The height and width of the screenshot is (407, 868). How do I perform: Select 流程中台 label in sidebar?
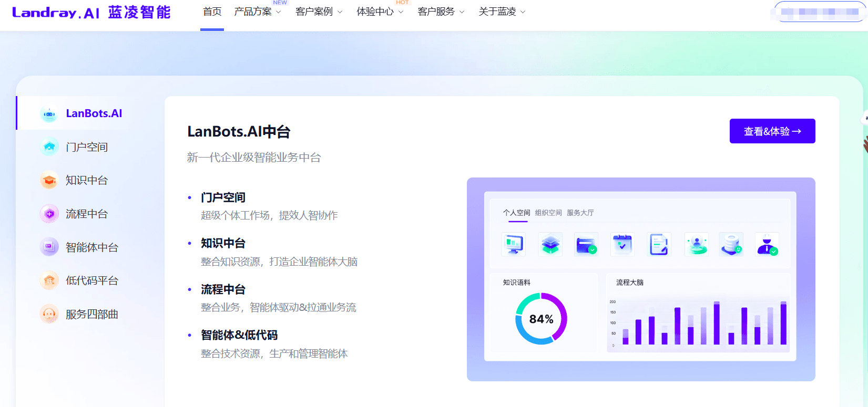point(87,214)
